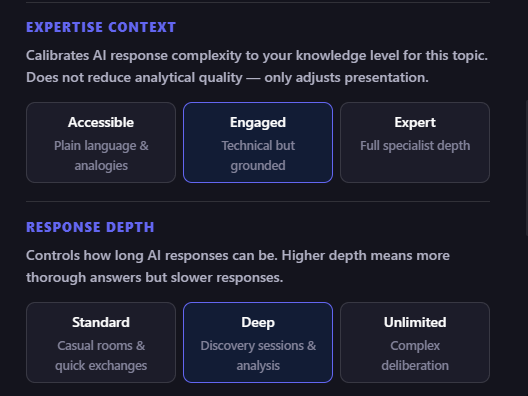The width and height of the screenshot is (528, 396).
Task: Click the "Technical but grounded" description
Action: pos(258,156)
